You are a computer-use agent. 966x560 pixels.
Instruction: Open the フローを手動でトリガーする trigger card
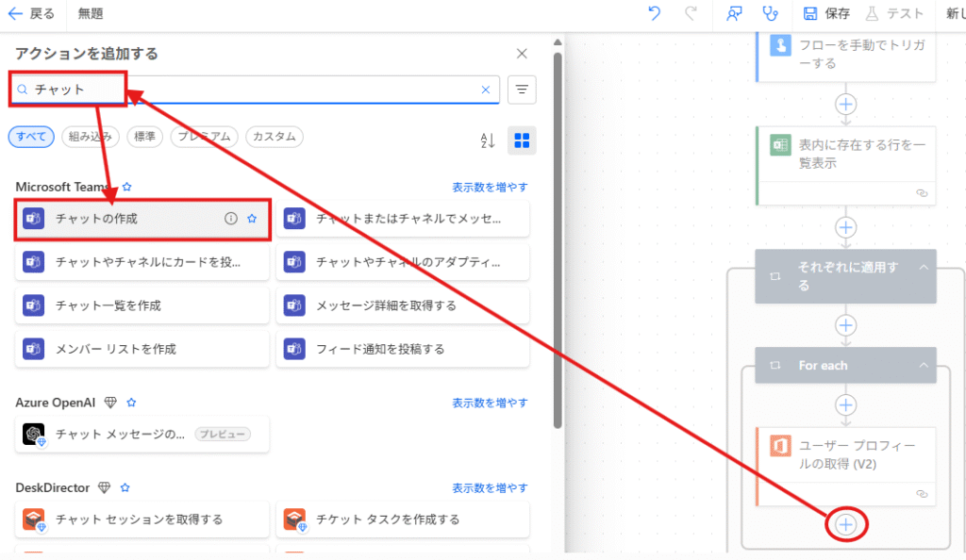(846, 56)
